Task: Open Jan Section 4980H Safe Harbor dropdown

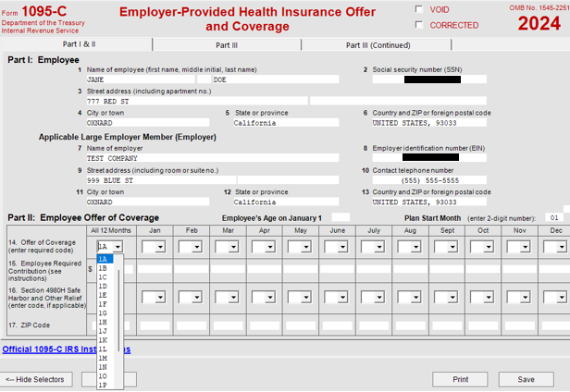Action: pyautogui.click(x=160, y=297)
